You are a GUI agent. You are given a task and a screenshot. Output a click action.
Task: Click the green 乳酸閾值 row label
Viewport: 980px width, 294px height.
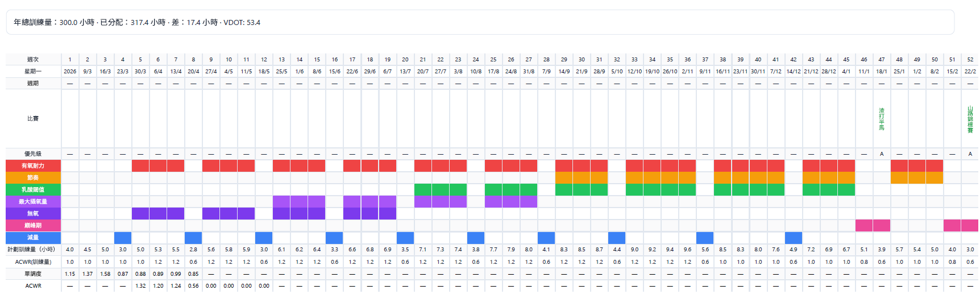(33, 189)
